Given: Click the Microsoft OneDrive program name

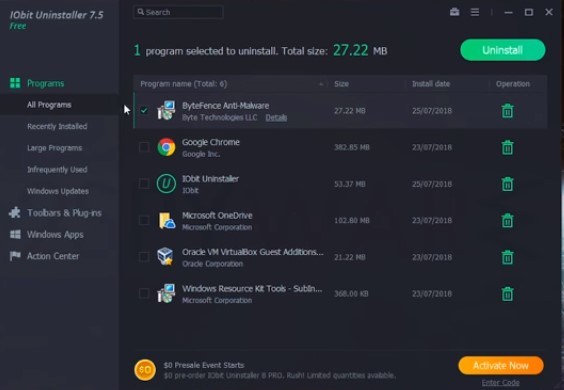Looking at the screenshot, I should (x=217, y=216).
